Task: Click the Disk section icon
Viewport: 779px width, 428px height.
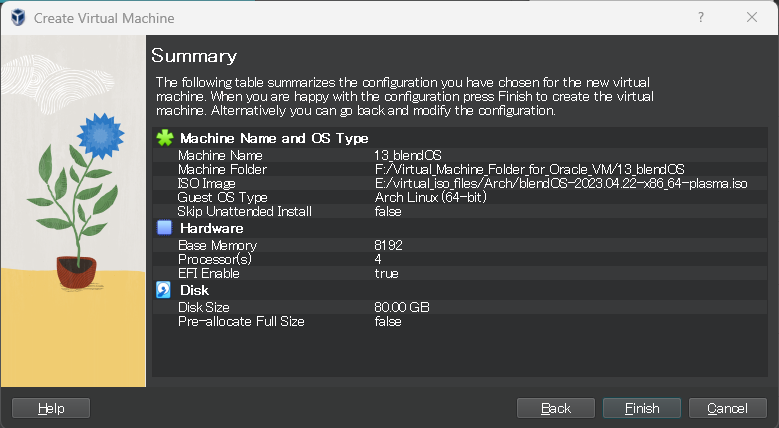Action: click(x=165, y=290)
